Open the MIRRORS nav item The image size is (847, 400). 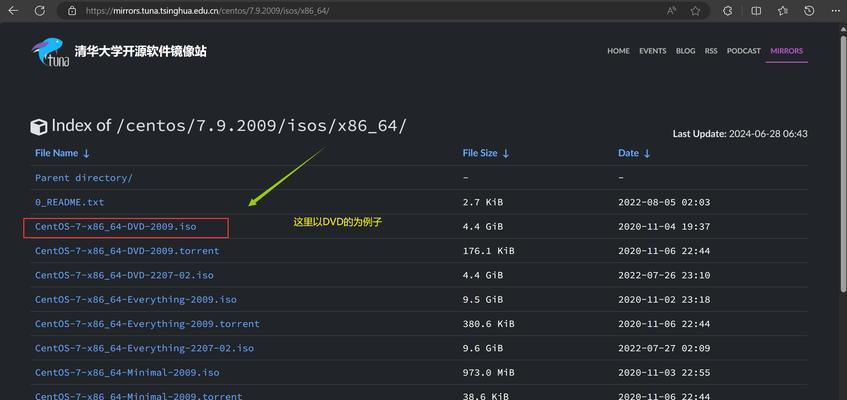tap(786, 51)
